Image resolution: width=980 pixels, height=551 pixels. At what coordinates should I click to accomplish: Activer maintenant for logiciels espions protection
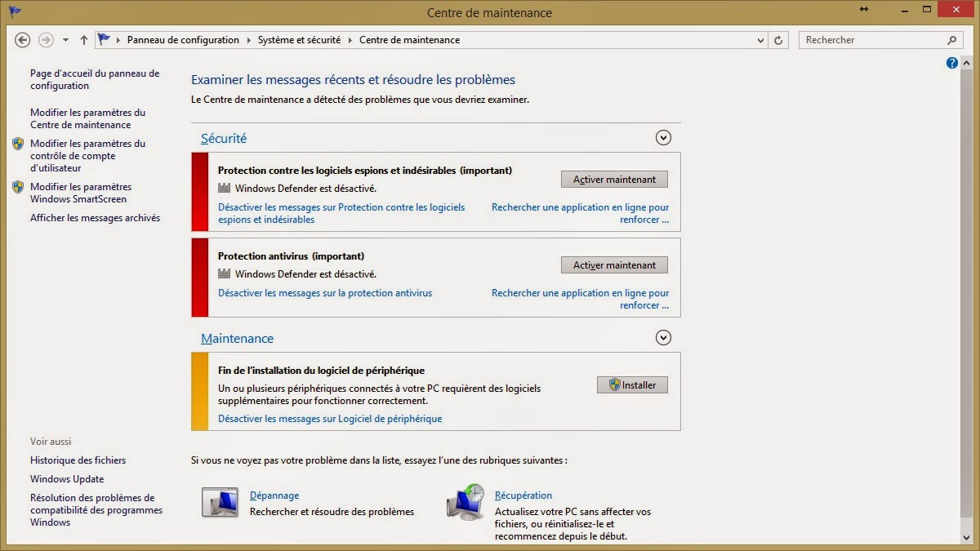pos(614,180)
